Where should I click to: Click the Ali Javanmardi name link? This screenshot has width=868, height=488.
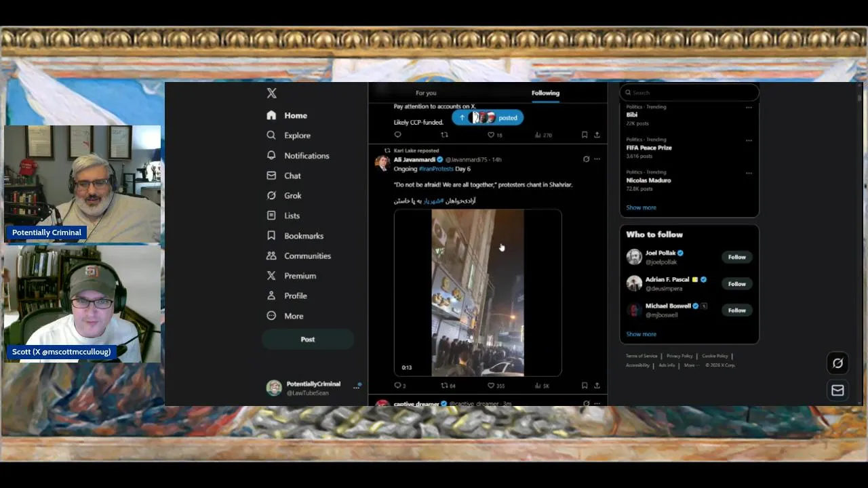coord(414,159)
